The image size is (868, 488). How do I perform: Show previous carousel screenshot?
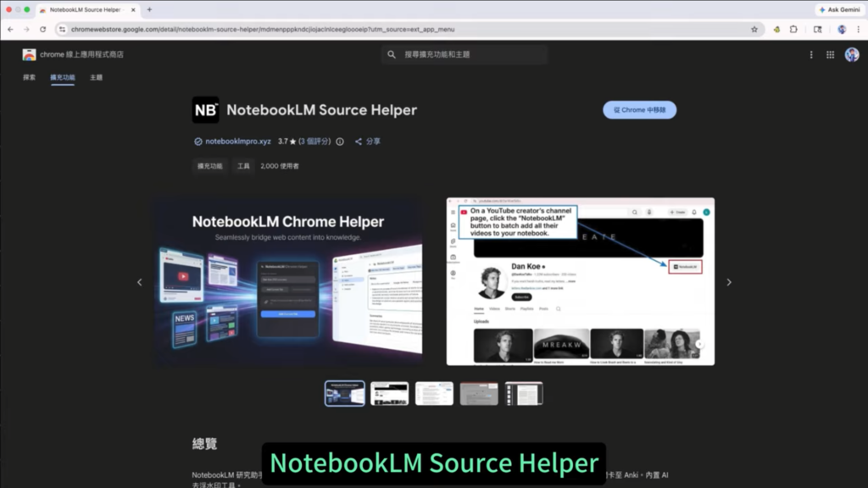[x=140, y=282]
